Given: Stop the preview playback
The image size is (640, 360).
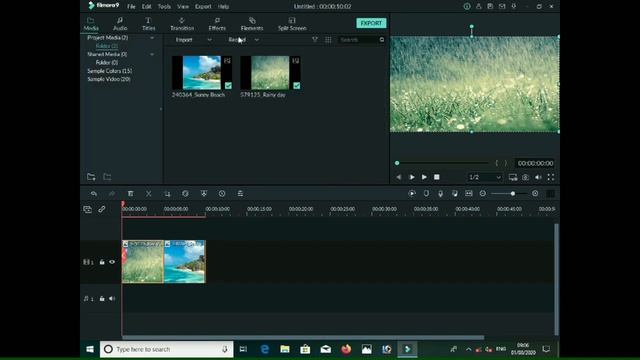Looking at the screenshot, I should tap(437, 177).
